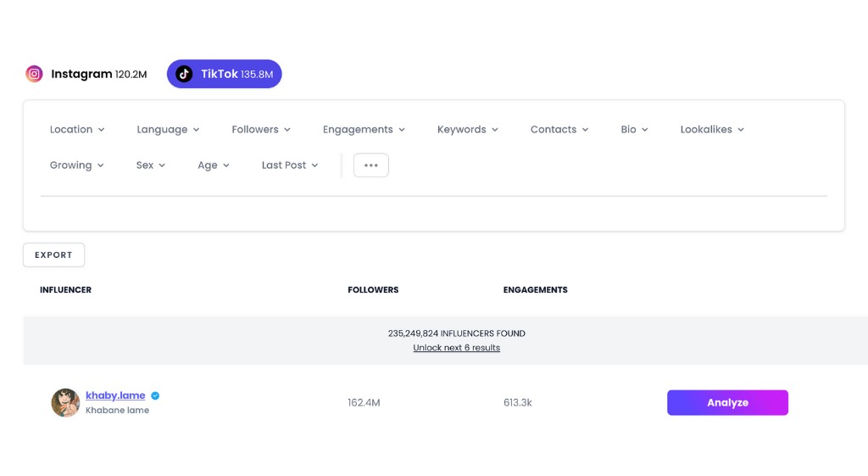The image size is (868, 476).
Task: Open the Location filter dropdown
Action: coord(77,129)
